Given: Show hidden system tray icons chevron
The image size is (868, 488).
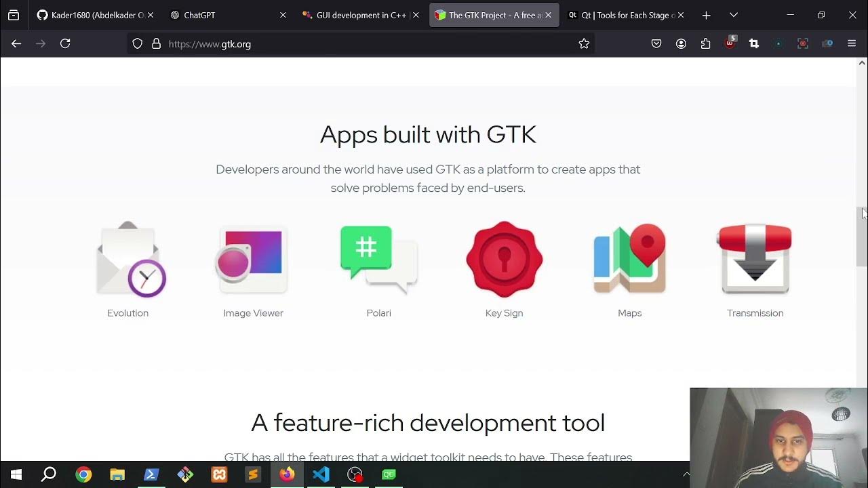Looking at the screenshot, I should click(x=686, y=474).
